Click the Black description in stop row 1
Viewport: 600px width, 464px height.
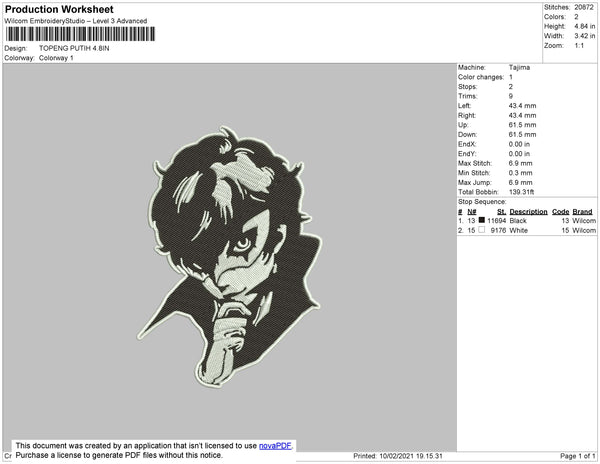coord(518,221)
